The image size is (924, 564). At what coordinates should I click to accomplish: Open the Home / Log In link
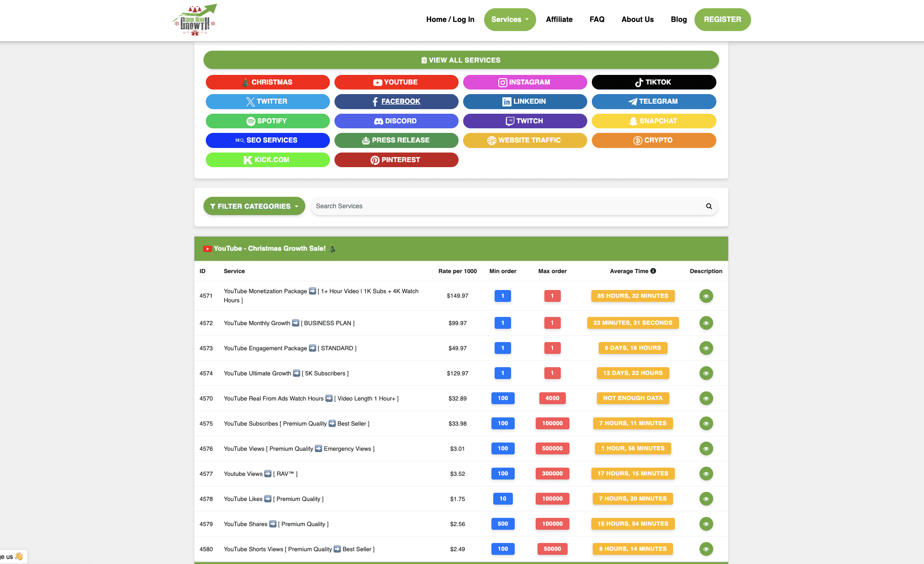pos(450,20)
